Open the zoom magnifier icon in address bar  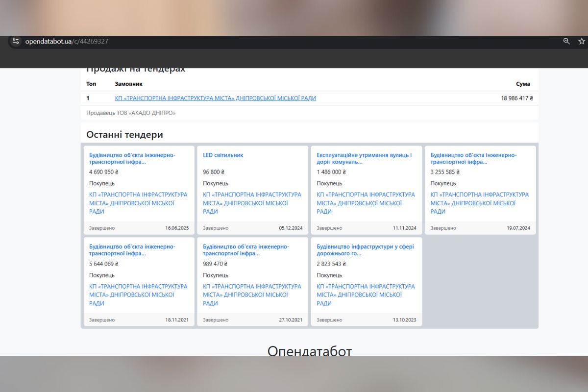tap(566, 42)
